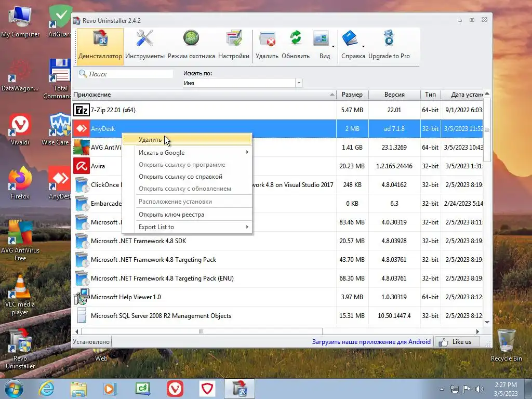Open the Revo Uninstaller desktop shortcut
Viewport: 532px width, 399px height.
coord(20,349)
